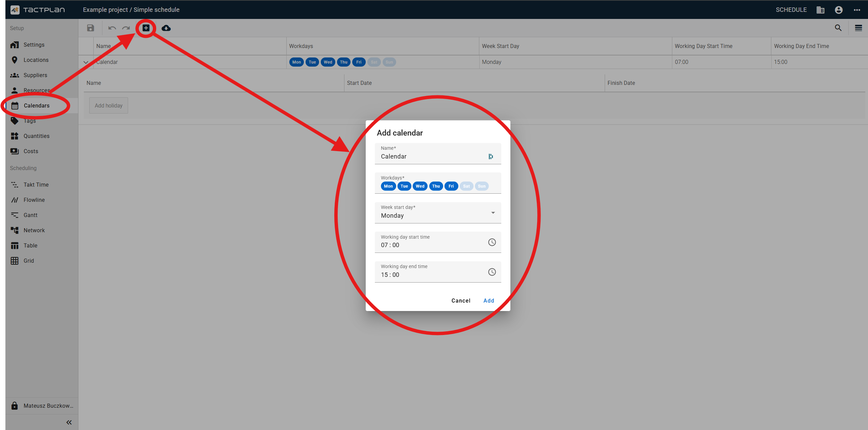Click Working day end time field

tap(438, 272)
